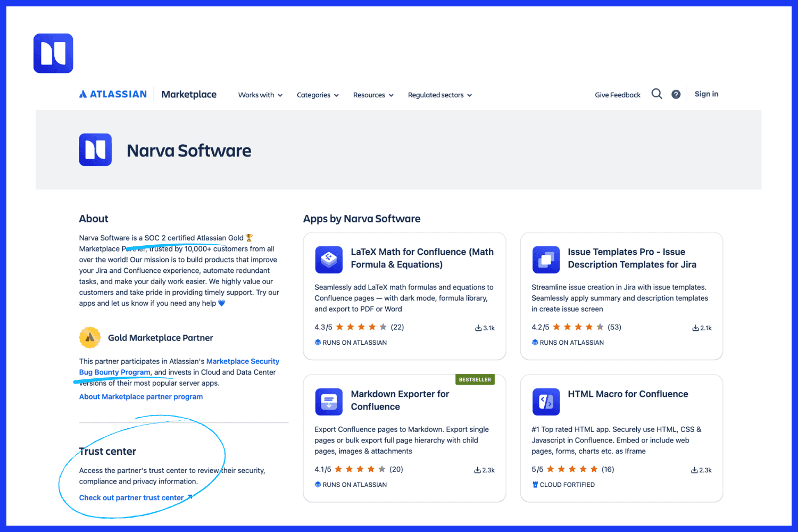The width and height of the screenshot is (798, 532).
Task: Click the About heading
Action: 94,219
